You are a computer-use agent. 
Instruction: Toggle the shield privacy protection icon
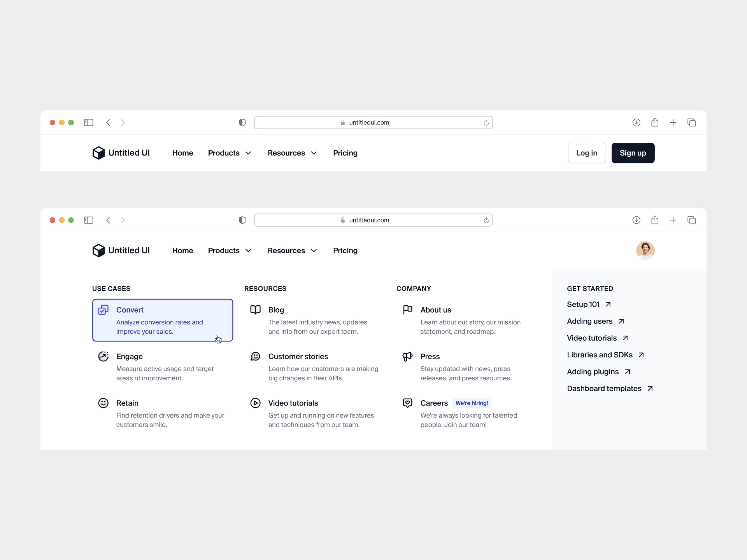click(242, 122)
